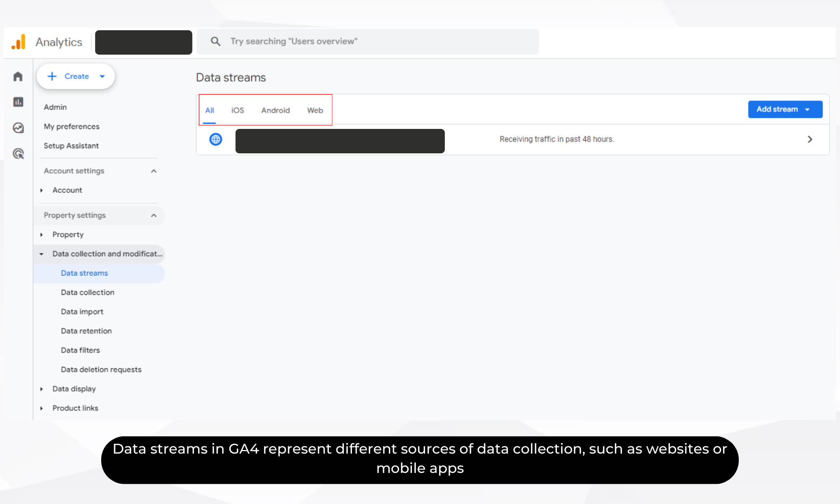Open the Setup Assistant link
This screenshot has height=504, width=840.
tap(71, 146)
